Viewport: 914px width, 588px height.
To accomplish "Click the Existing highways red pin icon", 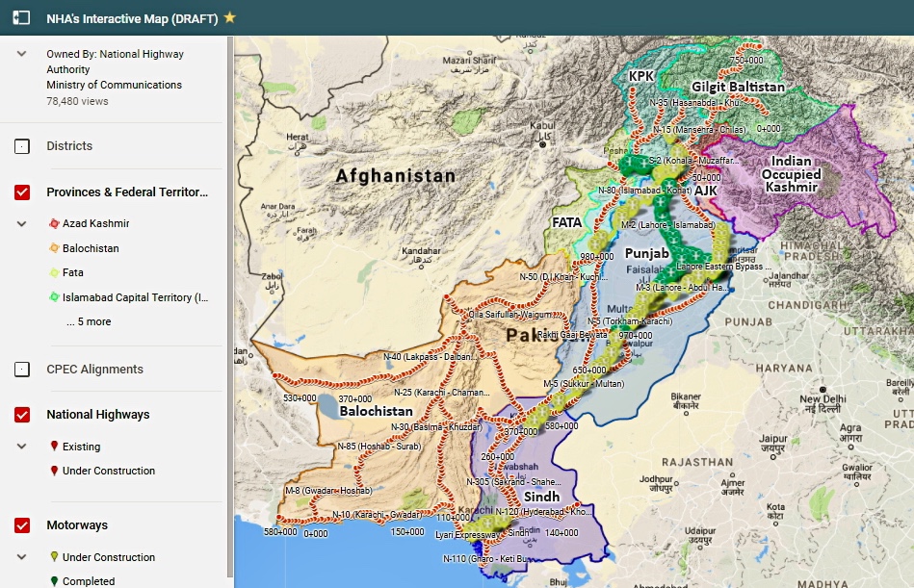I will tap(54, 446).
